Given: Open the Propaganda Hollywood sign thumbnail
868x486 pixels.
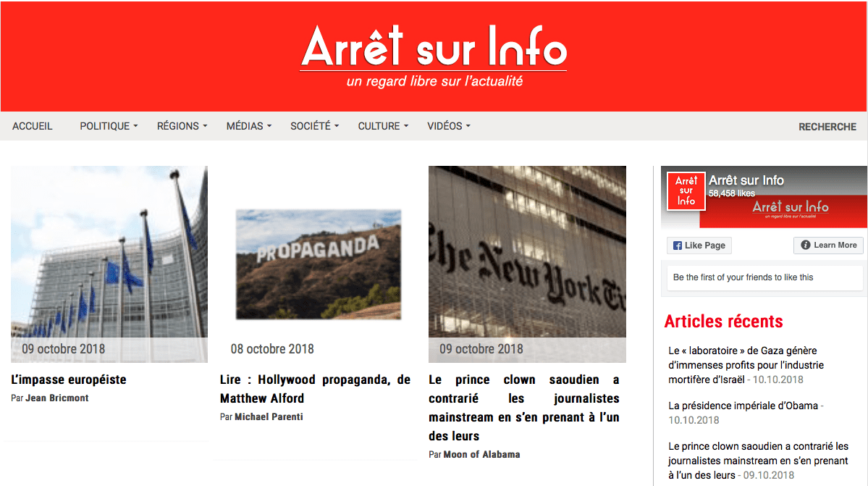Looking at the screenshot, I should click(319, 264).
